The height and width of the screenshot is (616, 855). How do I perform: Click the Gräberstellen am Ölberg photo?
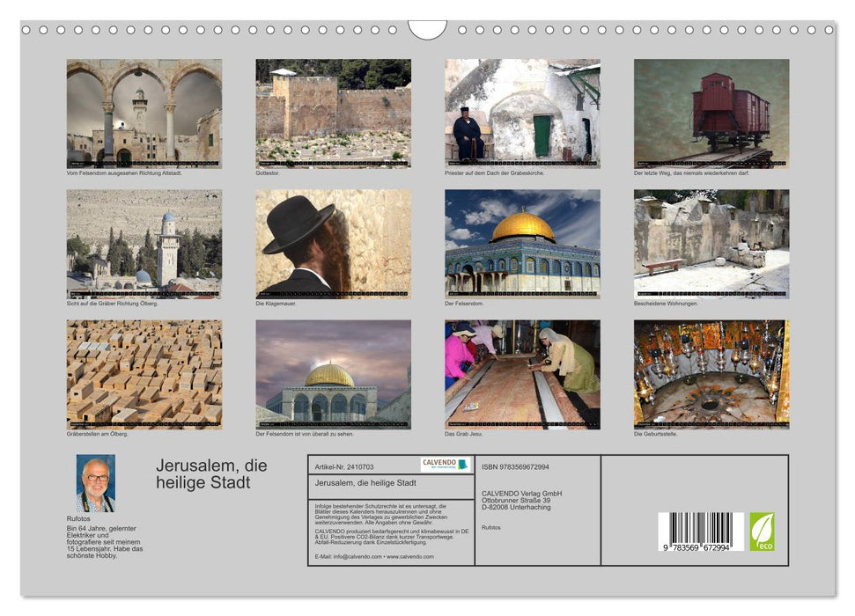(144, 375)
